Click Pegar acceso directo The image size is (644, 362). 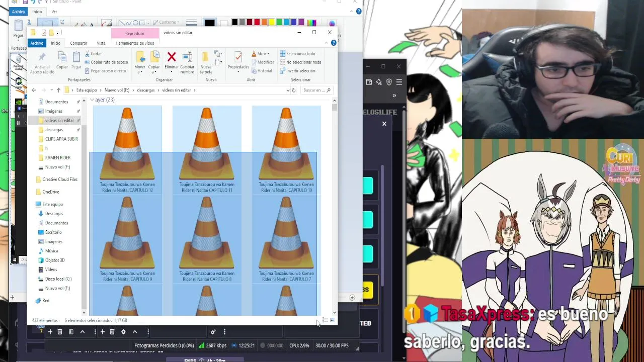(105, 71)
